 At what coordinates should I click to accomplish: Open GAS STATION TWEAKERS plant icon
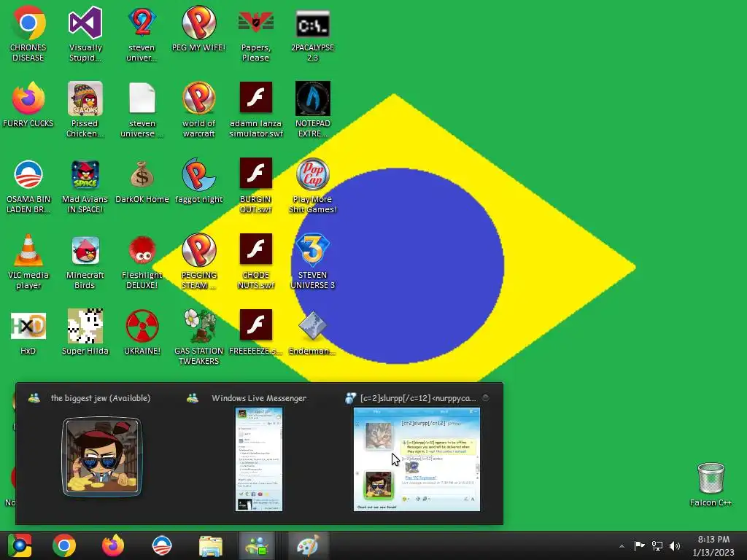tap(198, 337)
